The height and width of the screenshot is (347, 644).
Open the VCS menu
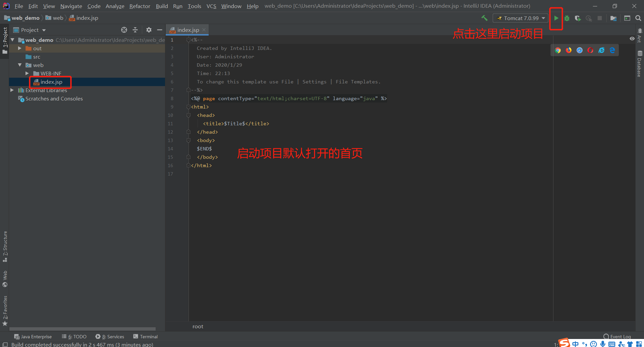211,6
